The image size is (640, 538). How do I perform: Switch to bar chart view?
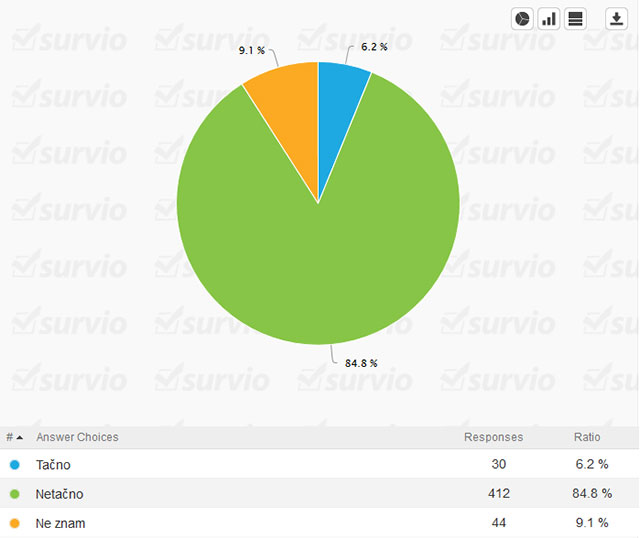tap(549, 19)
